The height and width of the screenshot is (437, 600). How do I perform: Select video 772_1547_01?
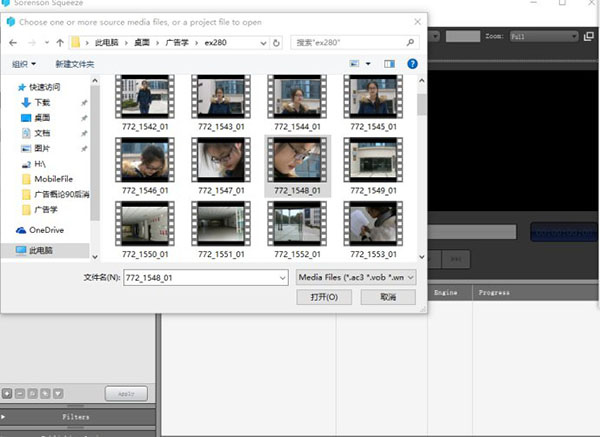tap(221, 166)
